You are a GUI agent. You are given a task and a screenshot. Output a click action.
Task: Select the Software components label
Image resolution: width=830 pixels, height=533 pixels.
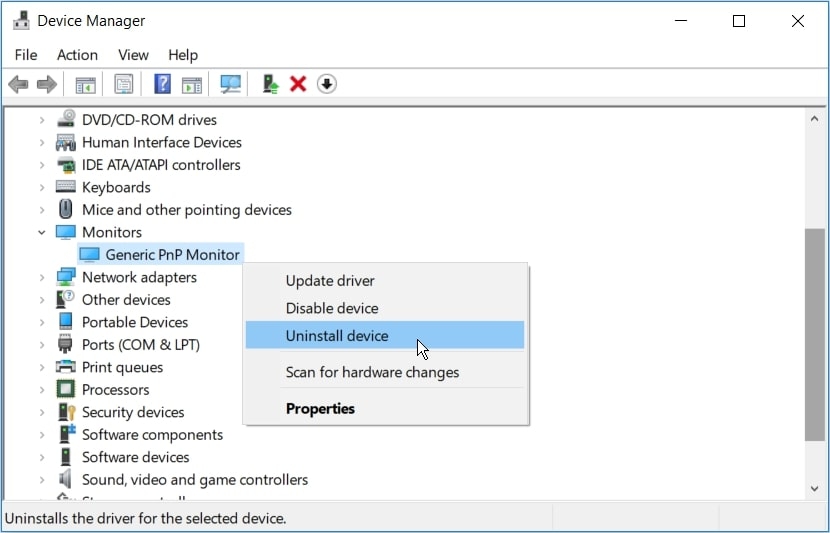[152, 435]
